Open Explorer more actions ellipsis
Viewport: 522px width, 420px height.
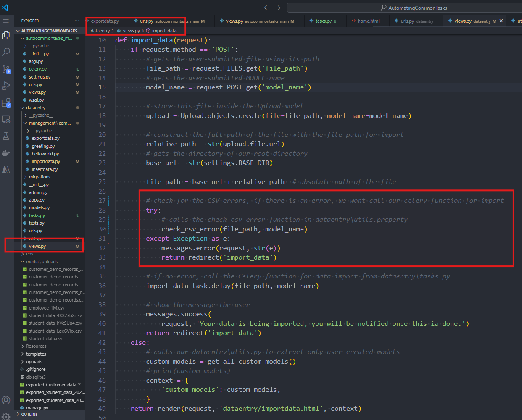(x=76, y=21)
